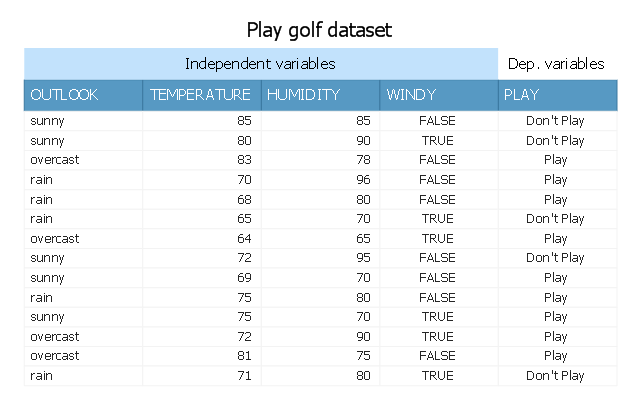Select the temperature cell showing 68
640x418 pixels.
click(243, 199)
